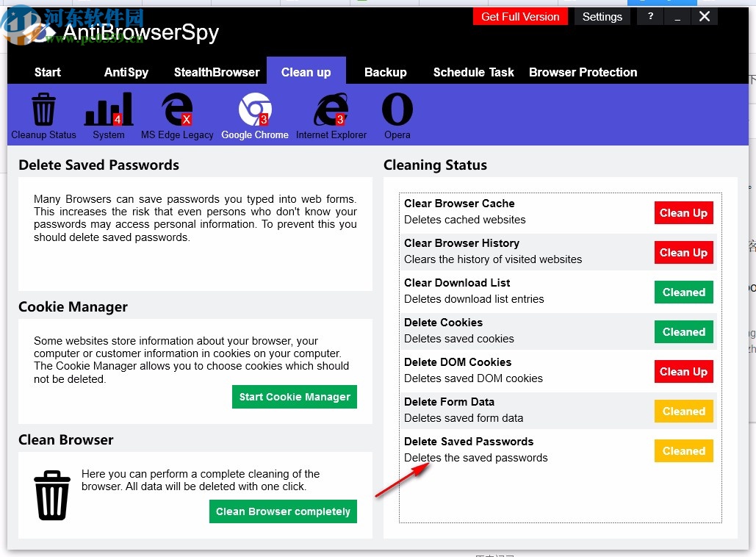The image size is (756, 557).
Task: Clean Browser completely with one click
Action: coord(283,511)
